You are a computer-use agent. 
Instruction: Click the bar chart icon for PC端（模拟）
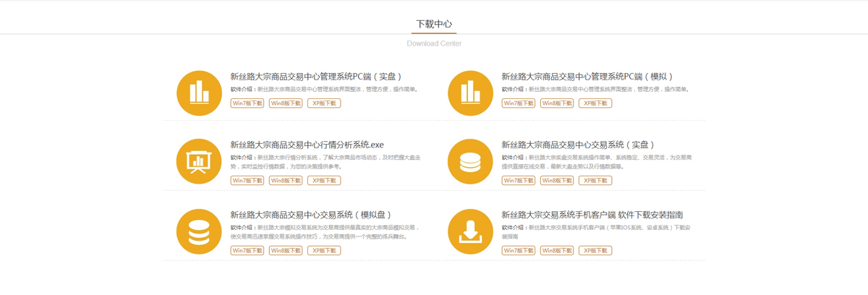470,93
